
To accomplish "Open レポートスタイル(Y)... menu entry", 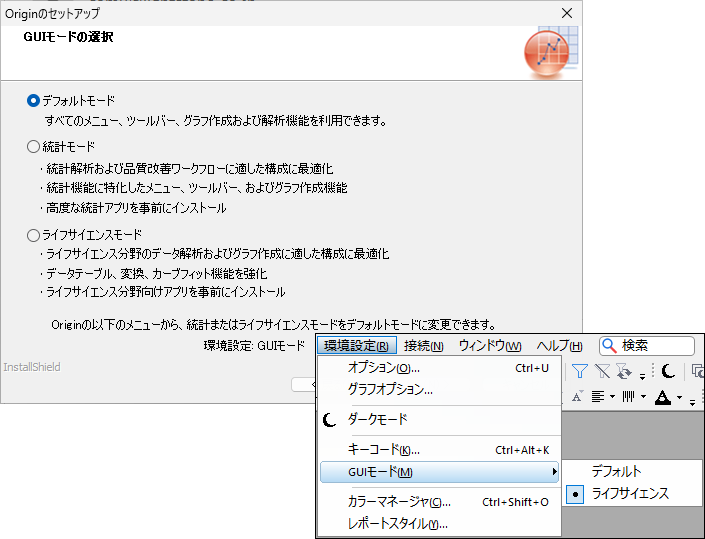I will [x=440, y=524].
